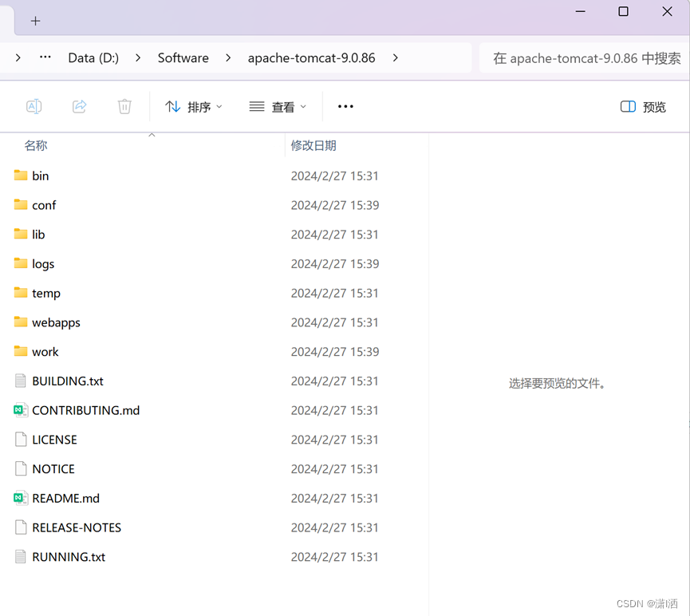This screenshot has height=616, width=690.
Task: Select the webapps folder icon
Action: tap(20, 322)
